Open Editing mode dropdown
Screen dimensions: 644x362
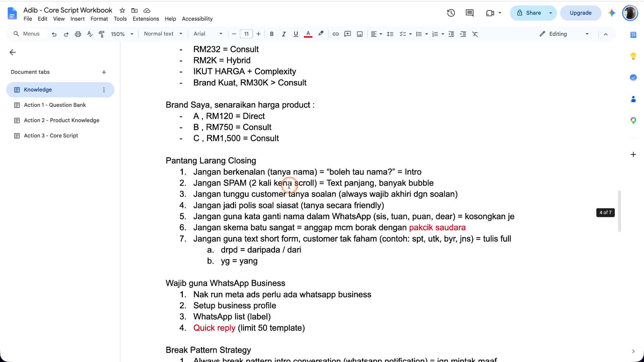pos(564,34)
